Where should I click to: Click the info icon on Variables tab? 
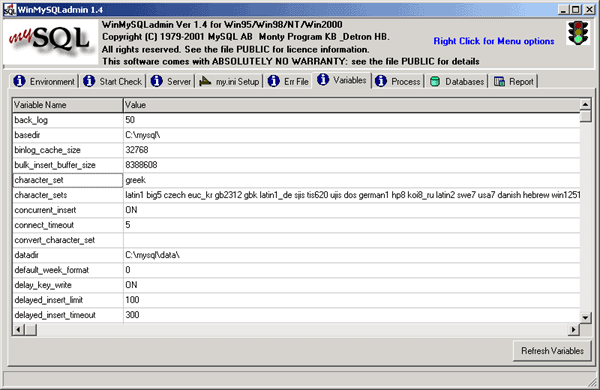tap(323, 80)
